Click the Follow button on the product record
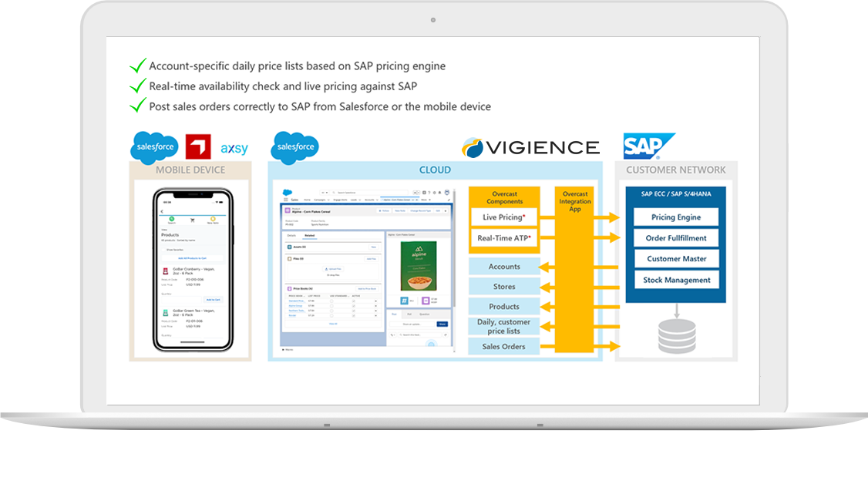 [x=385, y=211]
